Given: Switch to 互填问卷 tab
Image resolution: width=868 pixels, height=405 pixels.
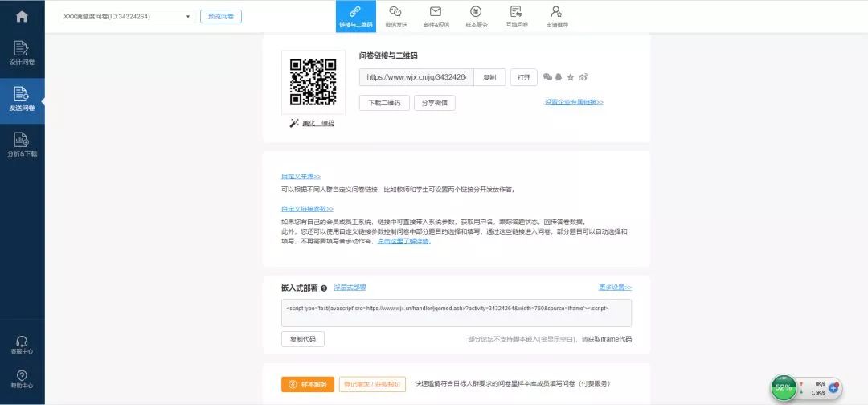Looking at the screenshot, I should click(x=517, y=17).
